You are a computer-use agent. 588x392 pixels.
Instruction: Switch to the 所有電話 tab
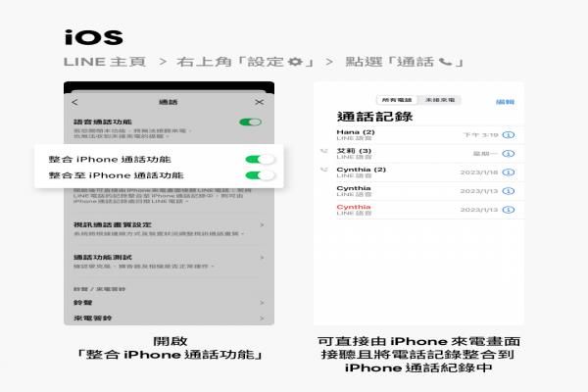tap(397, 100)
